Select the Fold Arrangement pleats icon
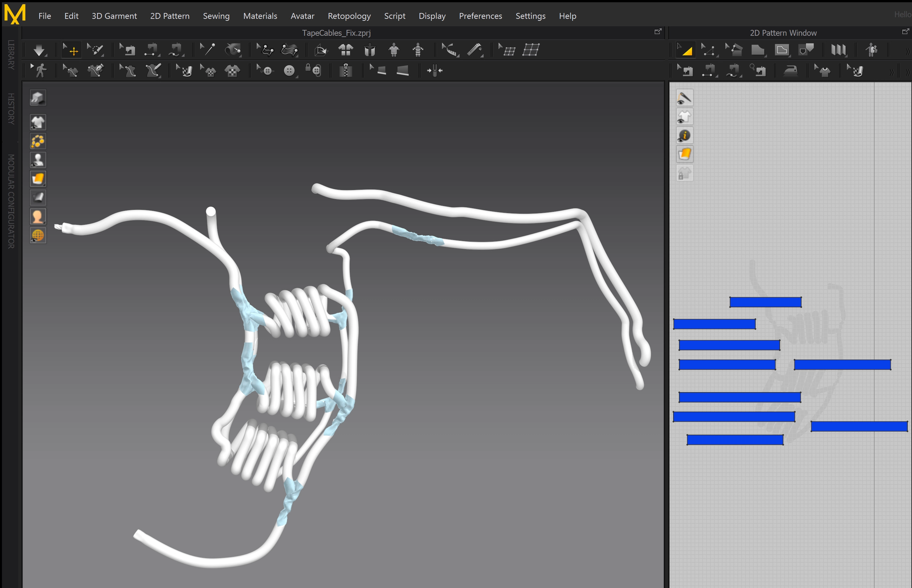This screenshot has width=912, height=588. 838,50
